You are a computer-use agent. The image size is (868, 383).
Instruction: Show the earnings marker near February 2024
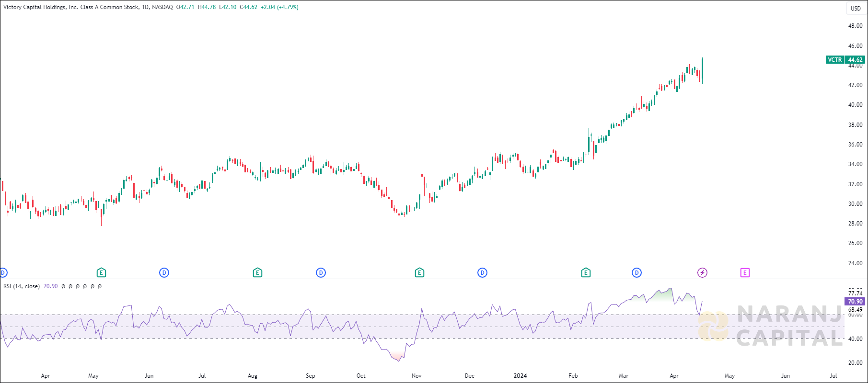click(586, 273)
